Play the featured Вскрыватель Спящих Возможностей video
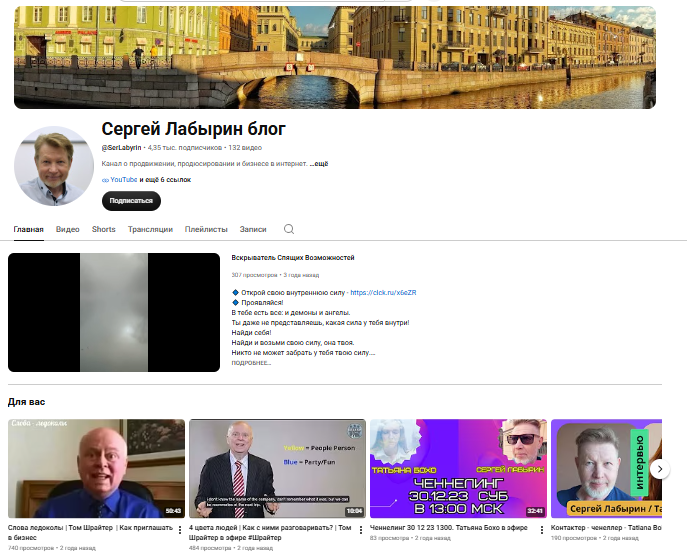The image size is (687, 559). [114, 312]
